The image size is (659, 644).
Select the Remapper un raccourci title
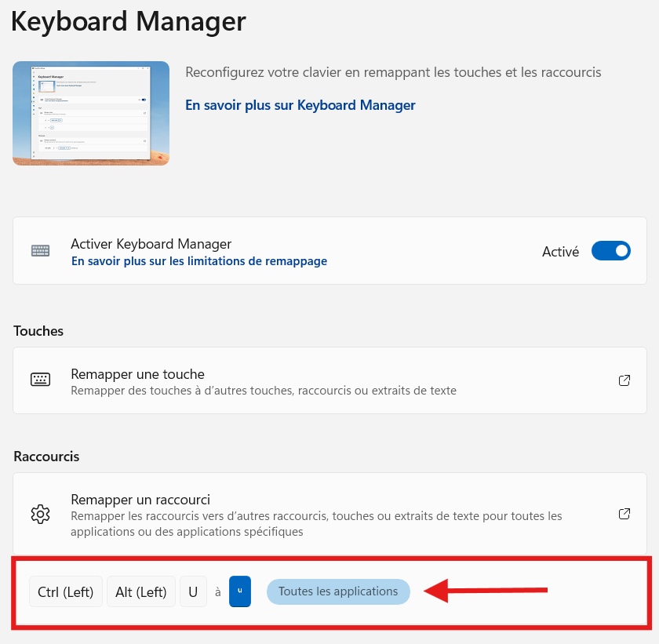point(140,500)
